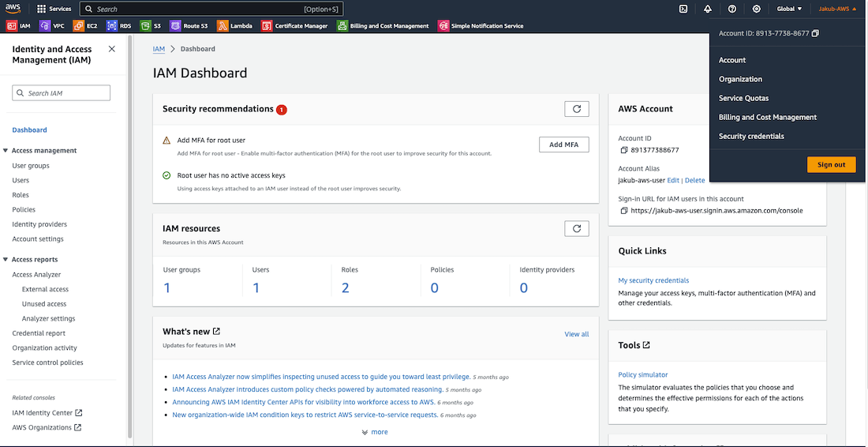Delete the account alias
This screenshot has height=447, width=868.
click(x=694, y=180)
